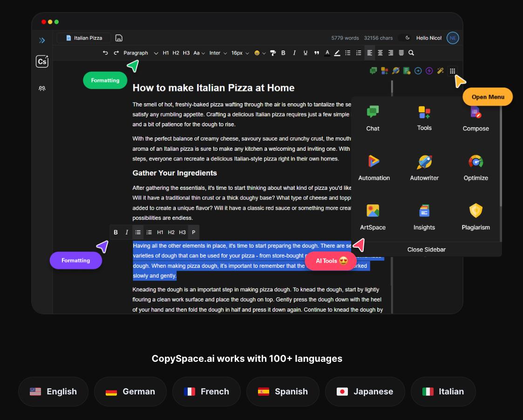Toggle bold formatting in the top toolbar
This screenshot has width=523, height=420.
tap(283, 53)
